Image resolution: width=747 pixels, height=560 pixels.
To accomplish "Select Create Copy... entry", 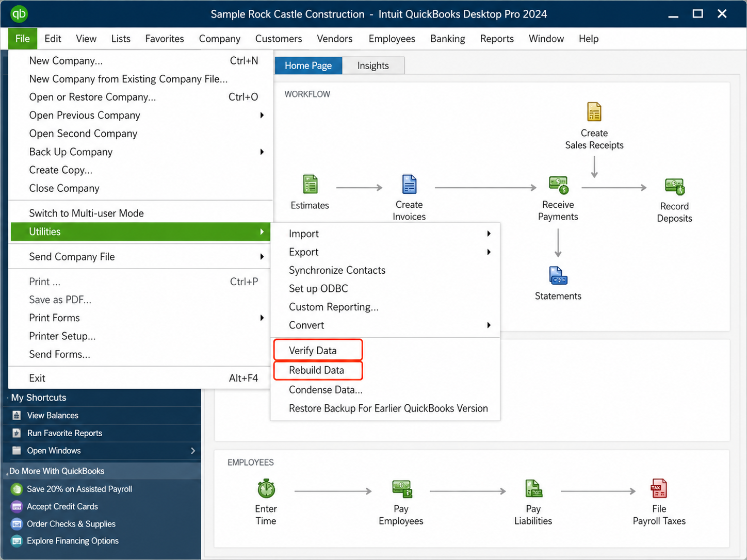I will coord(140,170).
